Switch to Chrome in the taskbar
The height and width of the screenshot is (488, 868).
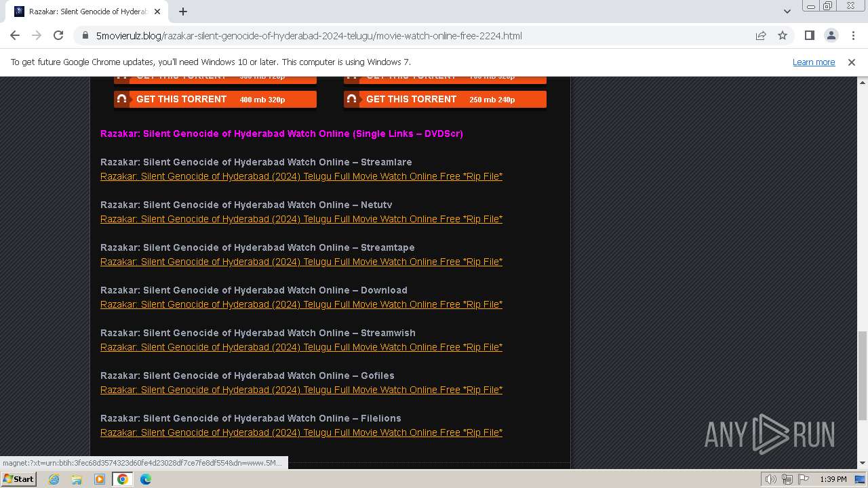(123, 479)
